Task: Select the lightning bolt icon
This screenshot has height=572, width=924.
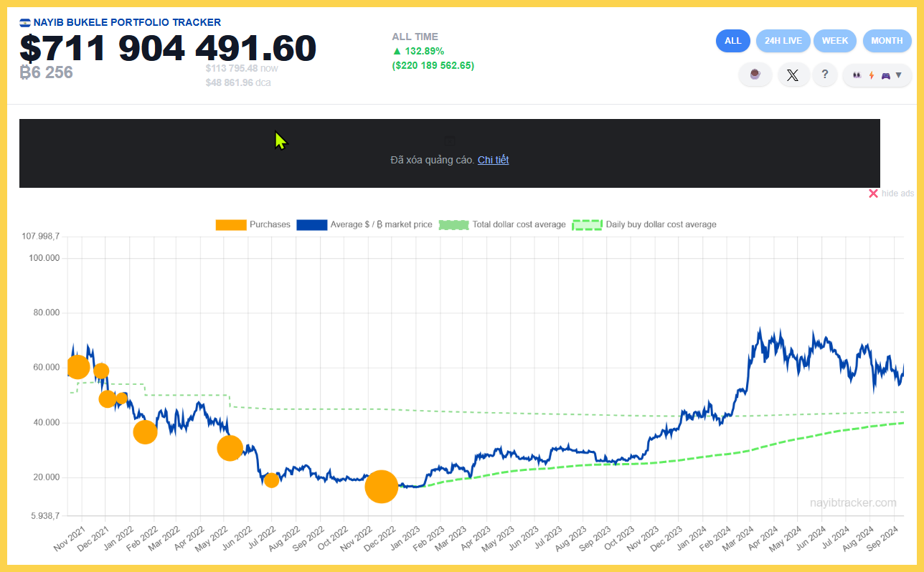Action: click(871, 75)
